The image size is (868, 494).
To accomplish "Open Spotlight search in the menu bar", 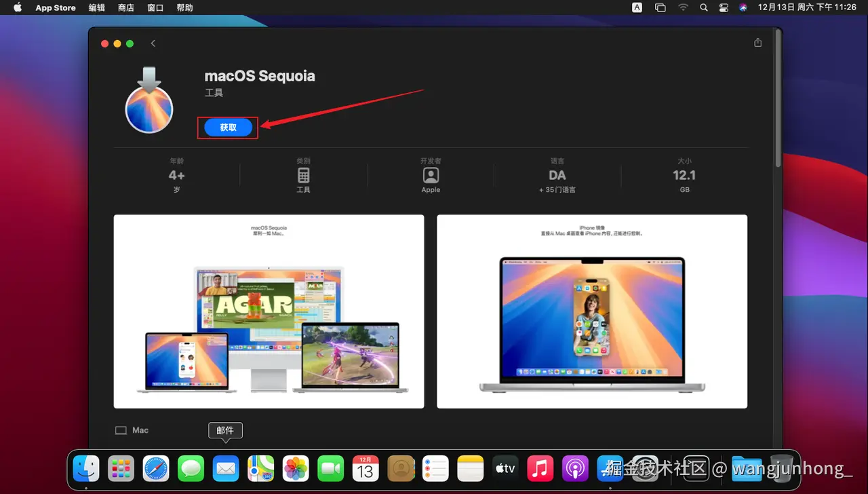I will point(704,7).
